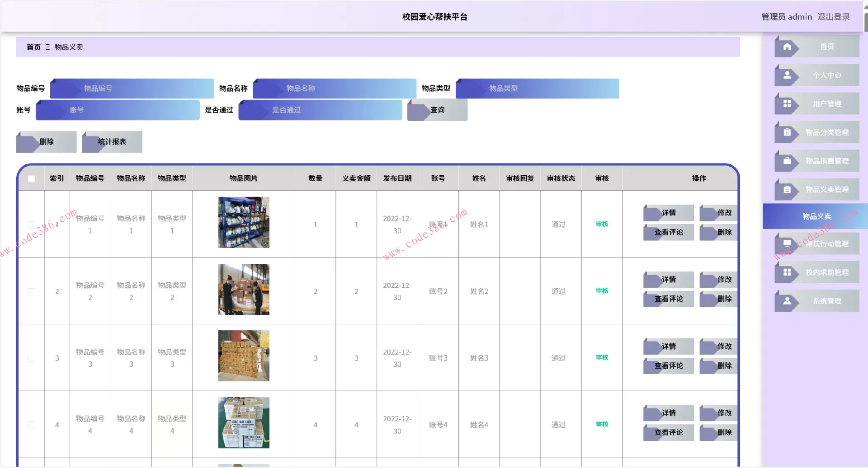Check the checkbox for row 4
Screen dimensions: 868x468
32,425
